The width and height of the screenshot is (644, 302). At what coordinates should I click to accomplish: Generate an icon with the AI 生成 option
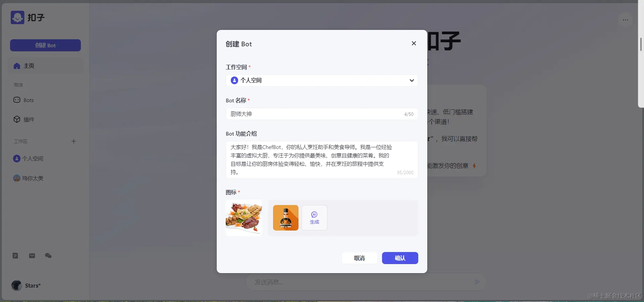tap(314, 218)
